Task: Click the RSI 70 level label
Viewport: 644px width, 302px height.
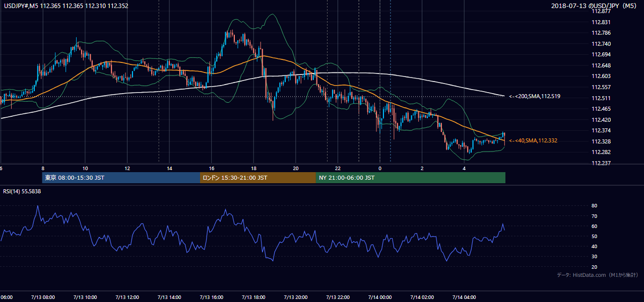Action: pos(595,216)
